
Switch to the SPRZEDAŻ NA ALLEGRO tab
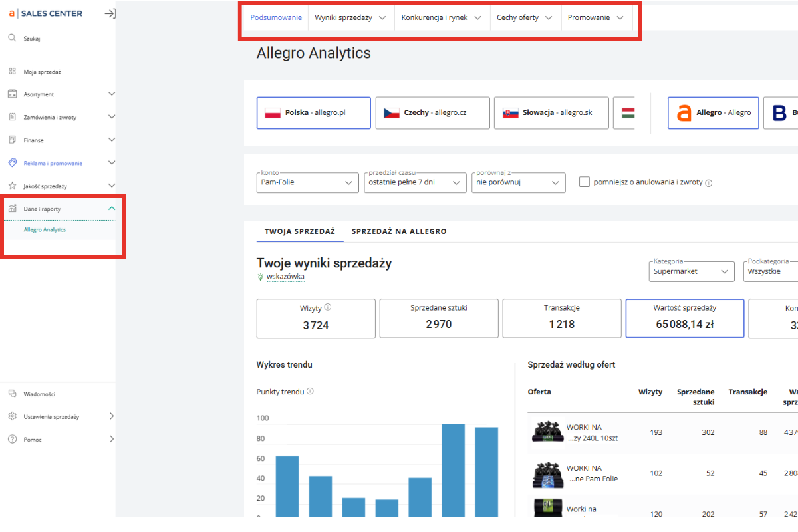[399, 231]
